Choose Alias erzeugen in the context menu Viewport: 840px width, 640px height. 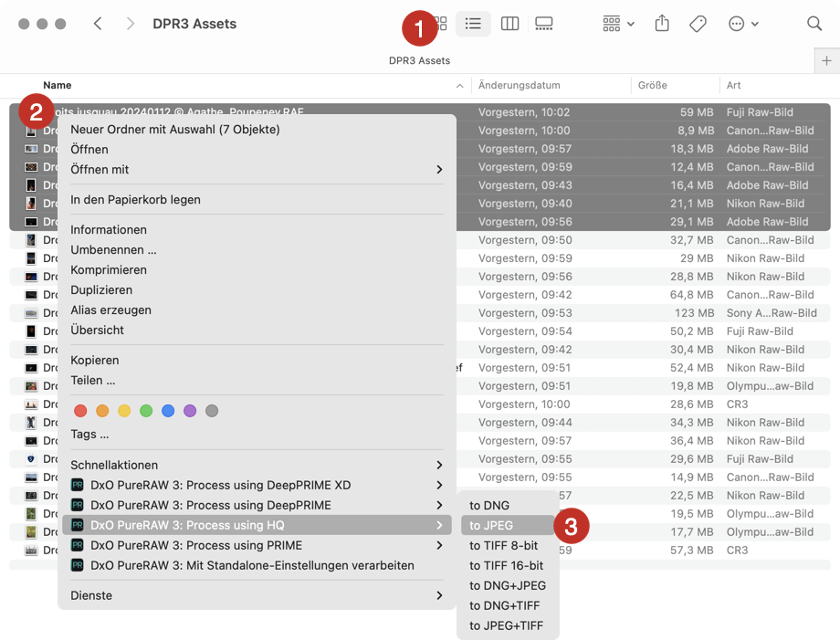click(257, 310)
